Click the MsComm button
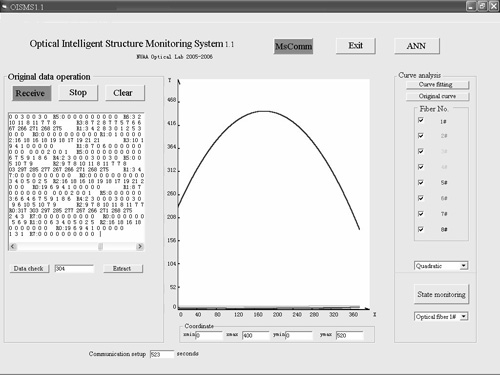This screenshot has width=500, height=375. pyautogui.click(x=293, y=46)
